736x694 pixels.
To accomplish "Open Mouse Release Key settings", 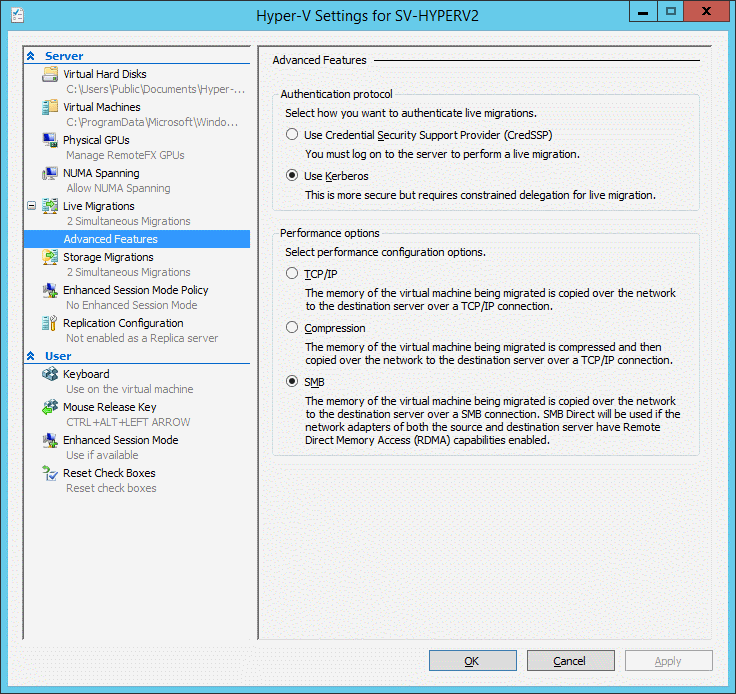I will point(110,407).
